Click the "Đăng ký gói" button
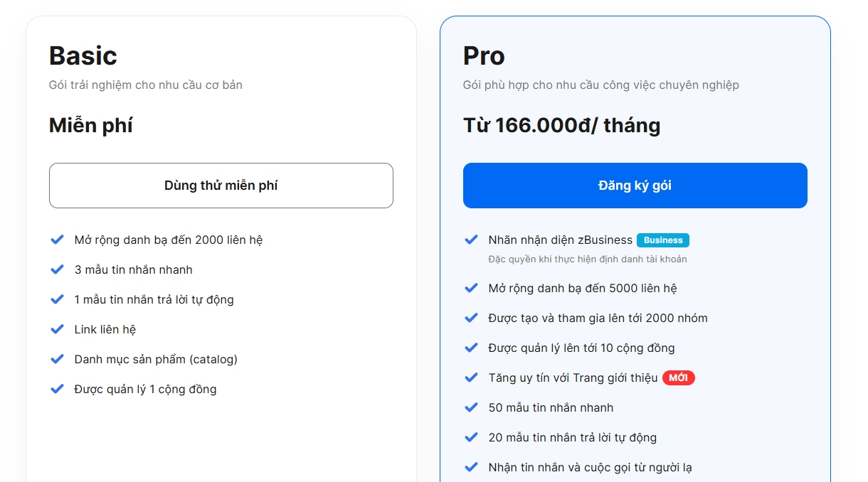The image size is (868, 482). 635,186
